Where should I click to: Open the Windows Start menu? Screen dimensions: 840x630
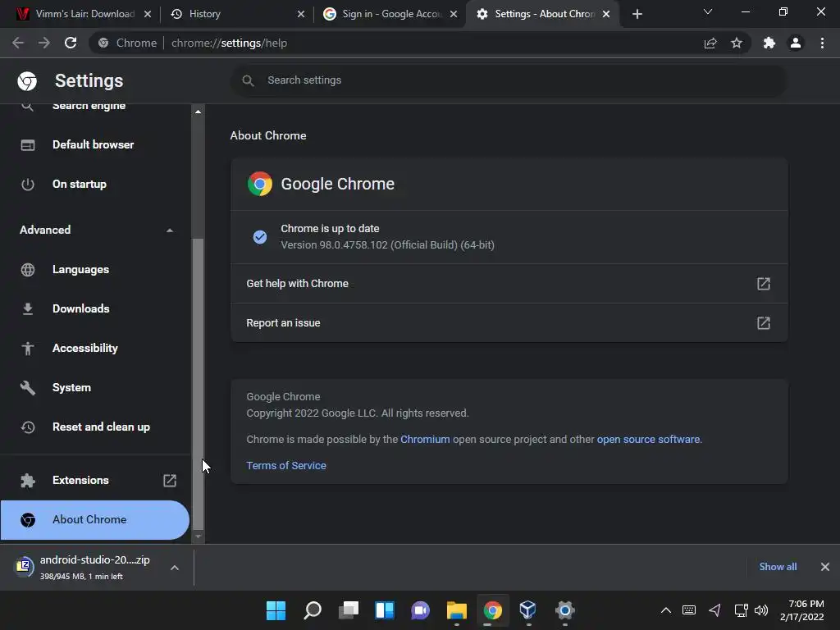[x=276, y=610]
